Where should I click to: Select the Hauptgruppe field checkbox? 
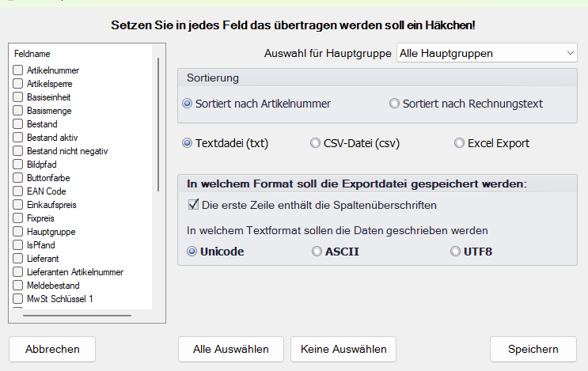coord(18,232)
